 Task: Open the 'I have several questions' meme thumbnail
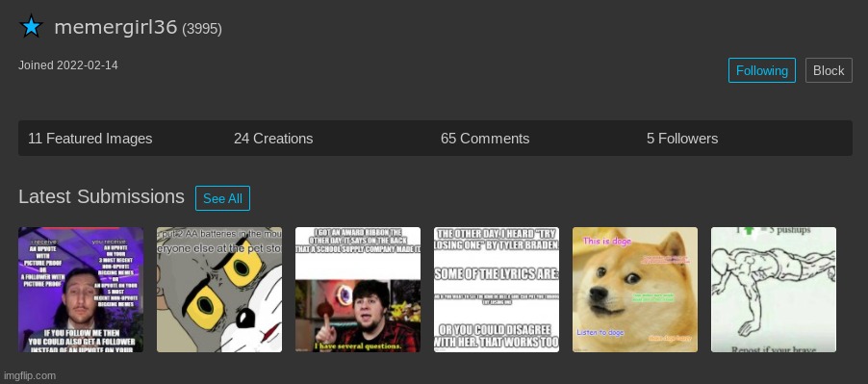point(358,290)
